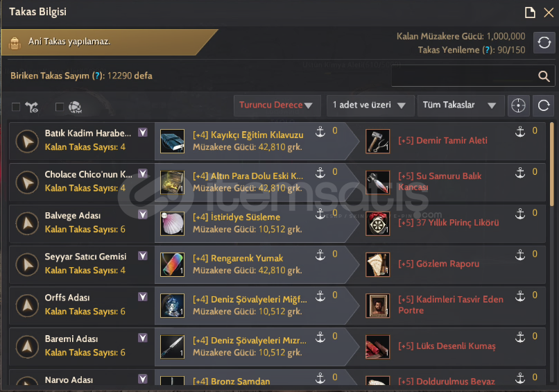559x392 pixels.
Task: Click the question mark in Takas Yenileme
Action: coord(487,50)
